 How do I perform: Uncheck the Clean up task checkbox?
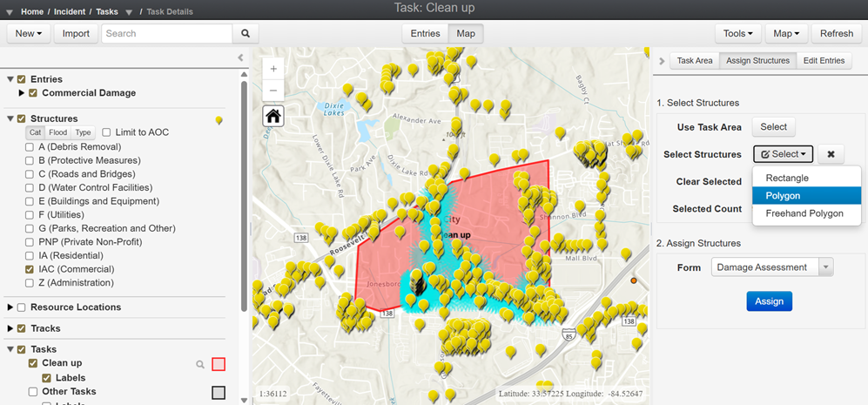[33, 363]
